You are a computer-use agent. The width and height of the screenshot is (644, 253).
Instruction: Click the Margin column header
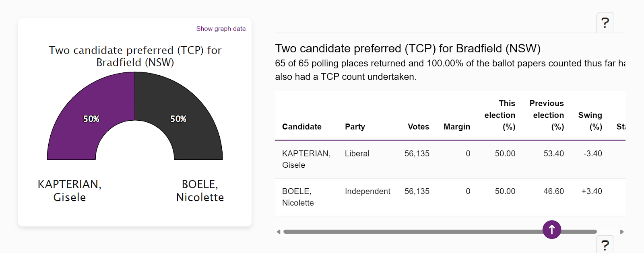456,127
